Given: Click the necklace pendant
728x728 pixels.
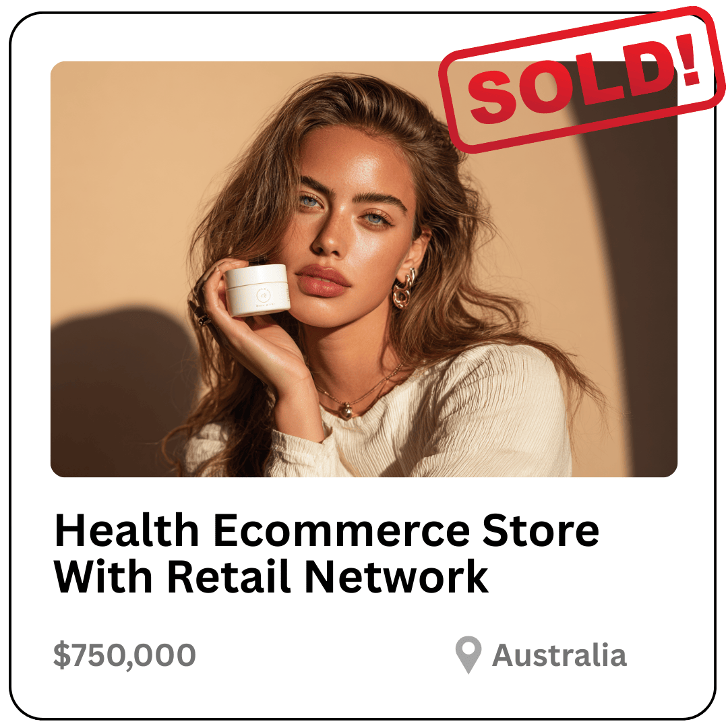Looking at the screenshot, I should pyautogui.click(x=346, y=411).
